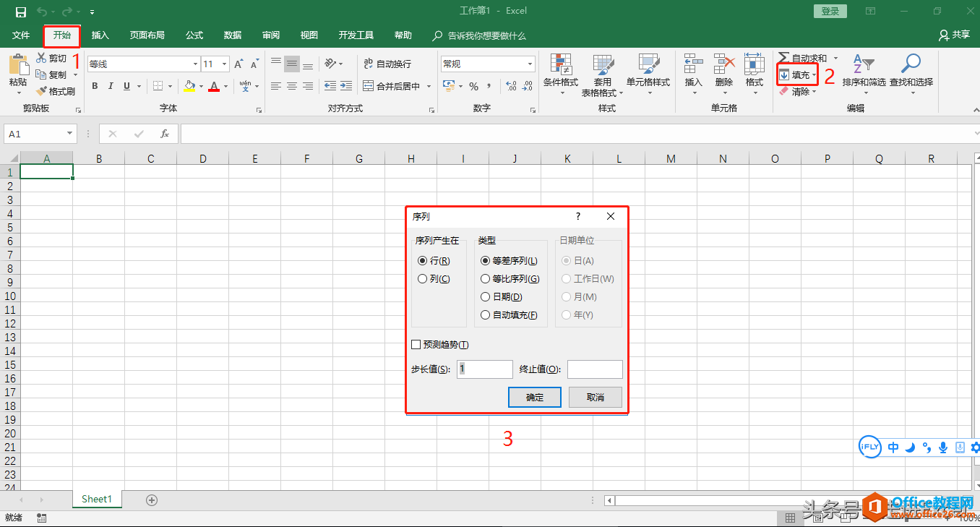Open the number format dropdown (常规)
Screen dimensions: 980x527
(x=530, y=64)
